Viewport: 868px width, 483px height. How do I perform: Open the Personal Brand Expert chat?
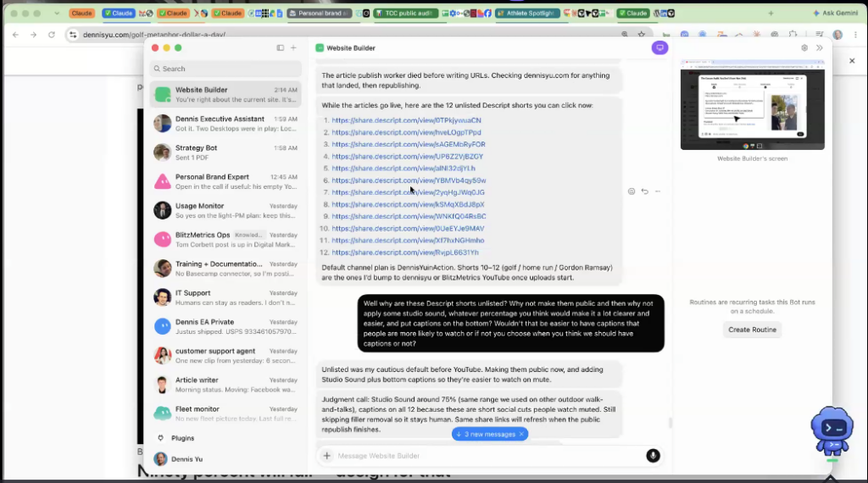(x=225, y=181)
